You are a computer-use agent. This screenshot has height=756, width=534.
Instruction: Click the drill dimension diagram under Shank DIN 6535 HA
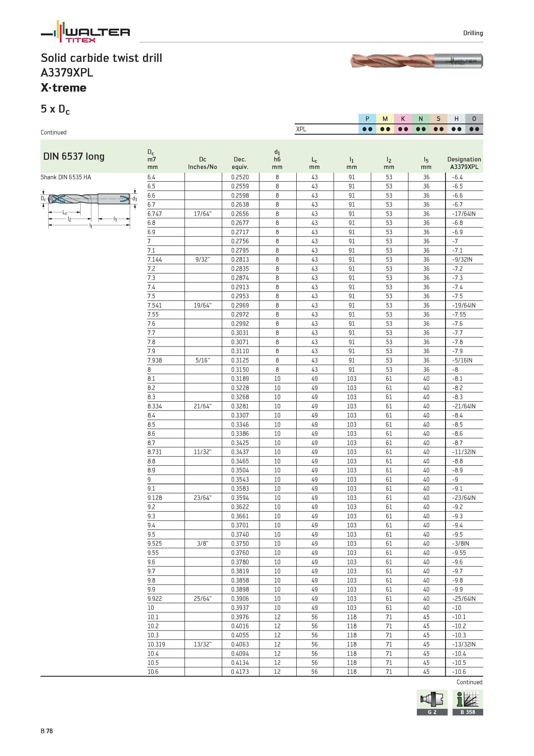coord(89,208)
